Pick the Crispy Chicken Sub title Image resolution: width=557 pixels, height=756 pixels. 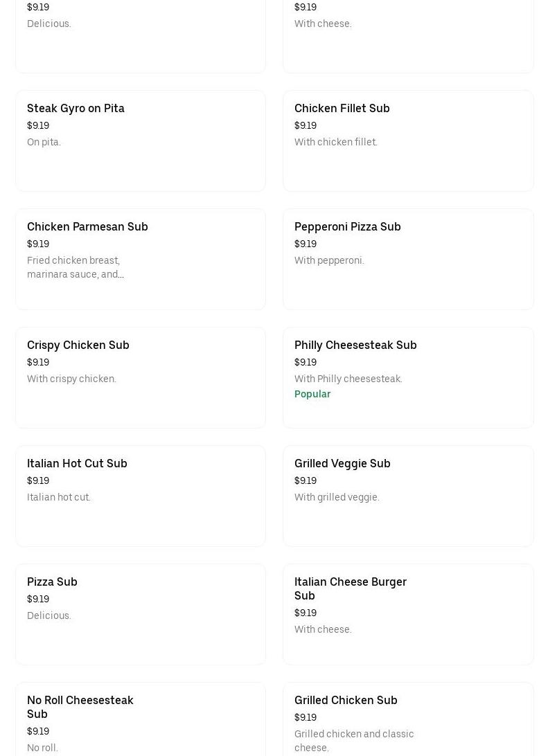(78, 345)
